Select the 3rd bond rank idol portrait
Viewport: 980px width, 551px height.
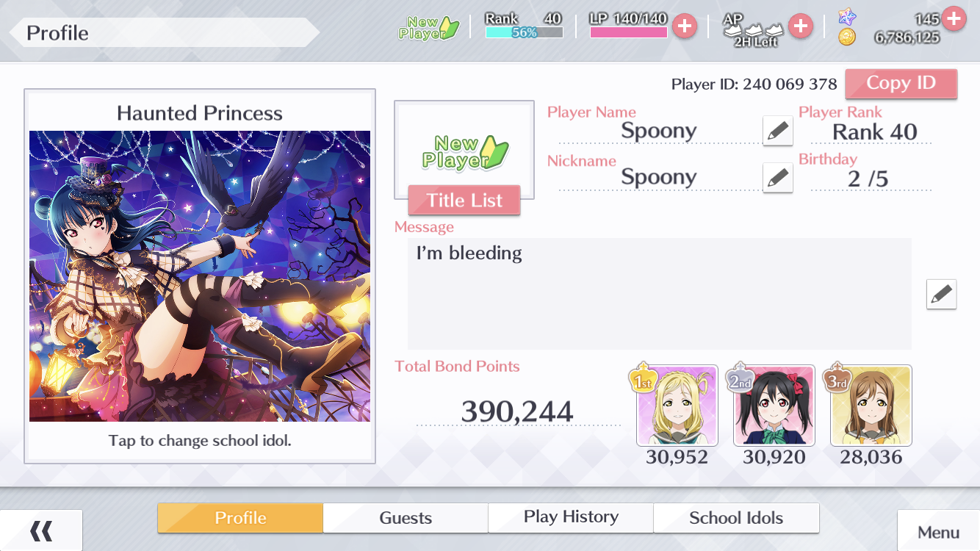(x=871, y=406)
